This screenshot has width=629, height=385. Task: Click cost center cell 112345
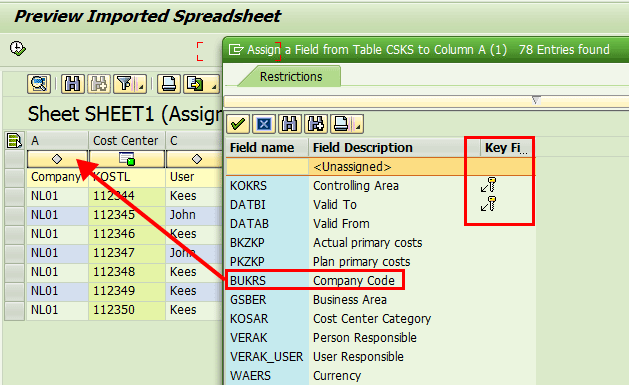coord(127,215)
